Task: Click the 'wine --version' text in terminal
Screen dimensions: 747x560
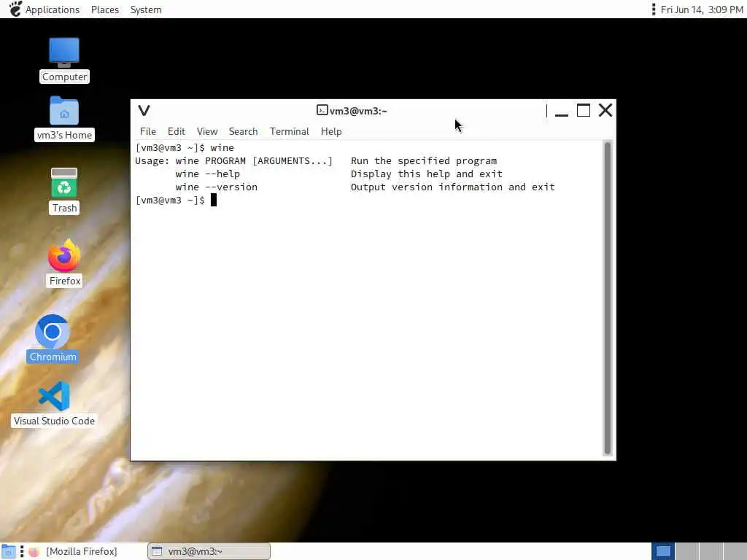Action: tap(216, 187)
